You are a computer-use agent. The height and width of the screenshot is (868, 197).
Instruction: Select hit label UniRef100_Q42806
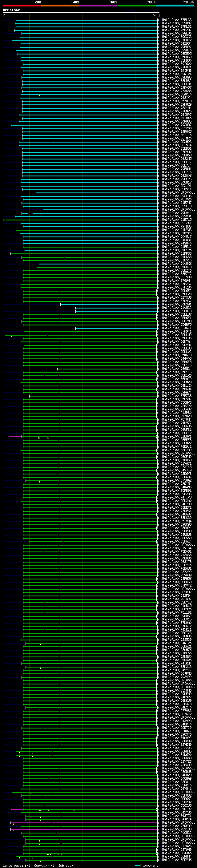(x=176, y=176)
